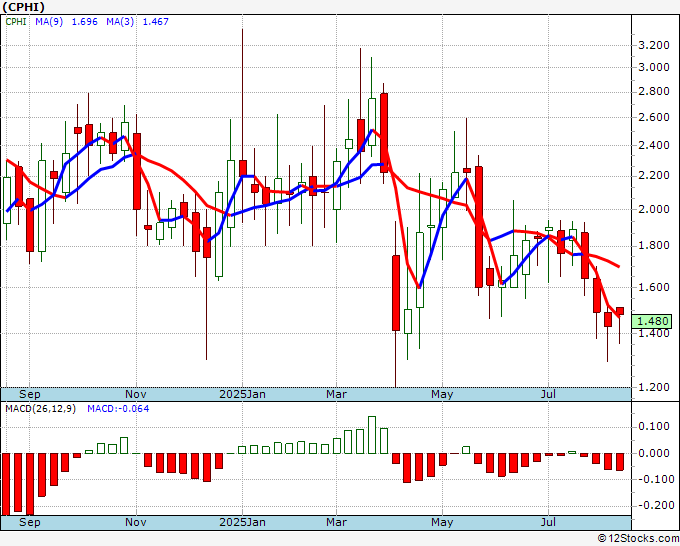
Task: Click Nov on the MACD time axis
Action: point(136,522)
